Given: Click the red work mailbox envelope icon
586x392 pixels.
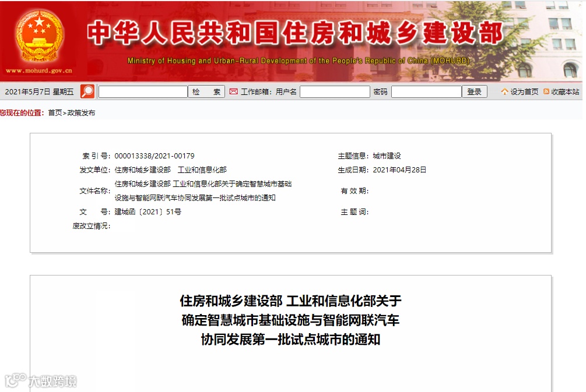Looking at the screenshot, I should [234, 91].
